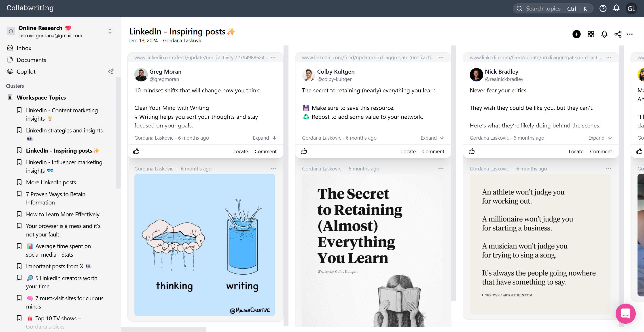The width and height of the screenshot is (644, 332).
Task: Open notifications bell in top bar
Action: [x=616, y=8]
